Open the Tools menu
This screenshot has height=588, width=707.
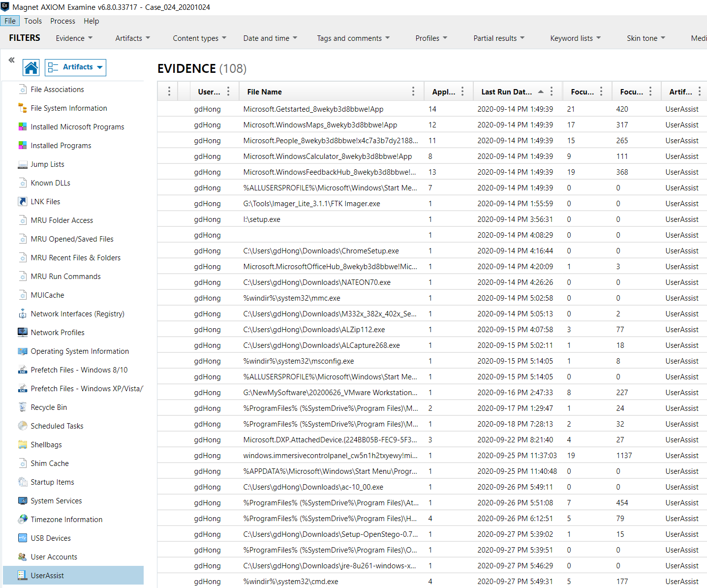(x=33, y=21)
